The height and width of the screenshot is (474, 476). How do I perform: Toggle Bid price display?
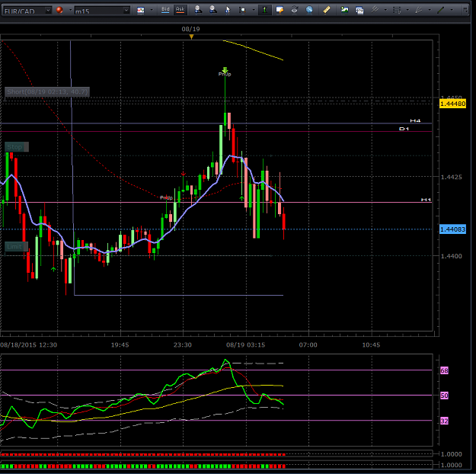point(165,10)
